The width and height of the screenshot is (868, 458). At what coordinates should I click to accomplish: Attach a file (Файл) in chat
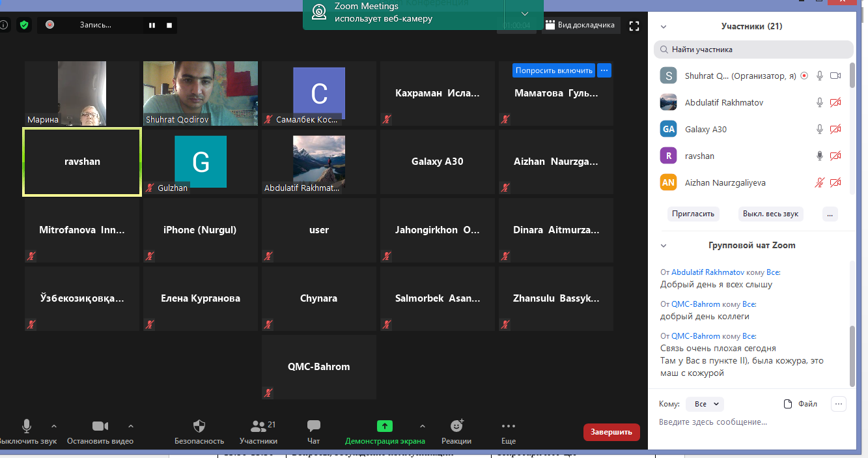[800, 404]
